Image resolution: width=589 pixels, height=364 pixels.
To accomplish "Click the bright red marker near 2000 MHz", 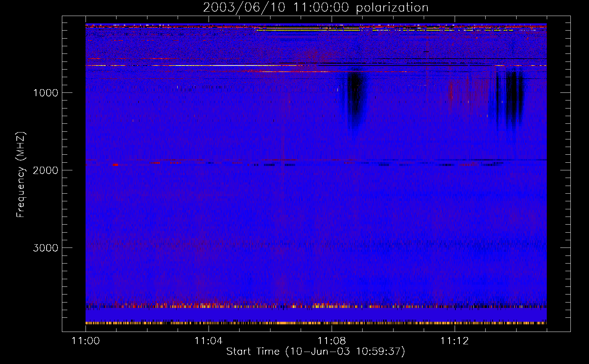I will (115, 165).
